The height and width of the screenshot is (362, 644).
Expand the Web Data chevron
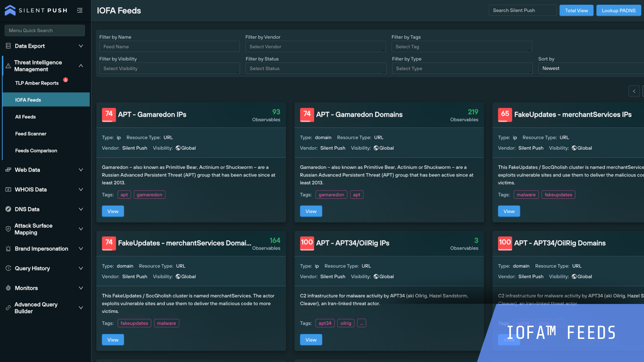(81, 170)
